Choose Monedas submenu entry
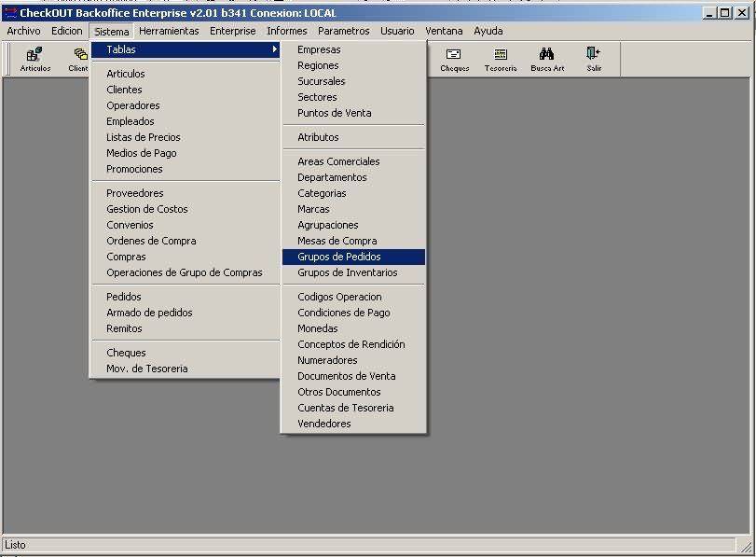This screenshot has width=756, height=557. [x=353, y=328]
